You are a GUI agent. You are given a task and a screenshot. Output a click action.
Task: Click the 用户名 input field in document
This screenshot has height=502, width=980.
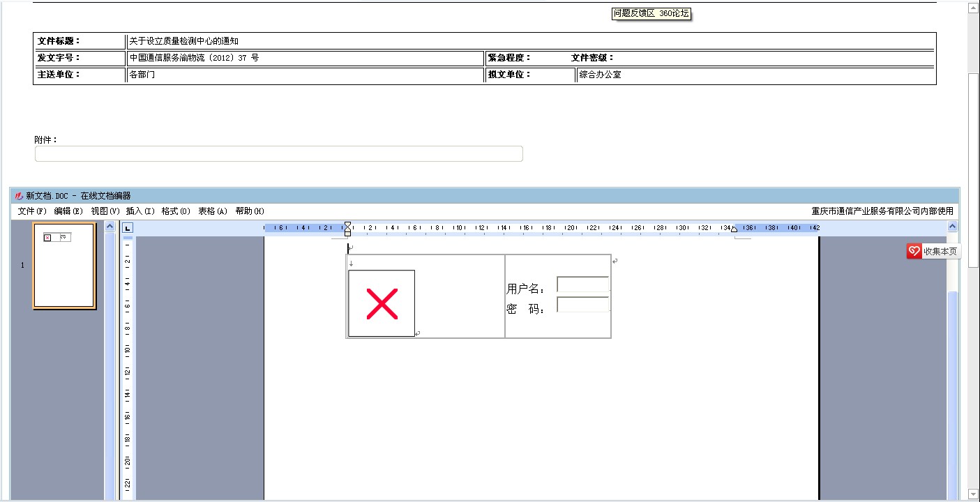583,284
